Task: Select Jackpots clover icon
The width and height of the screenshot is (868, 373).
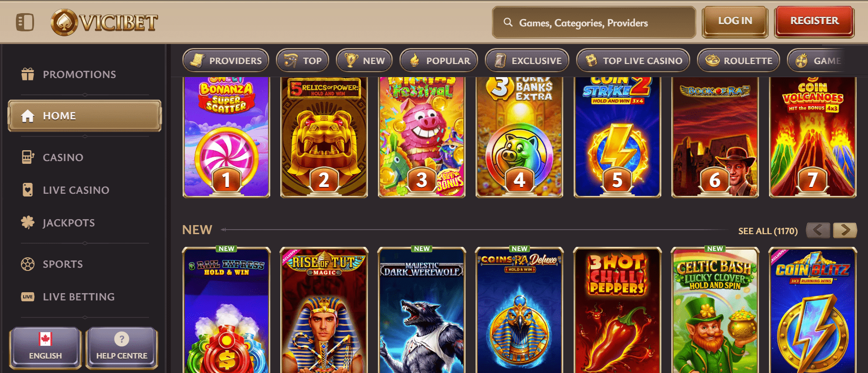Action: tap(28, 222)
